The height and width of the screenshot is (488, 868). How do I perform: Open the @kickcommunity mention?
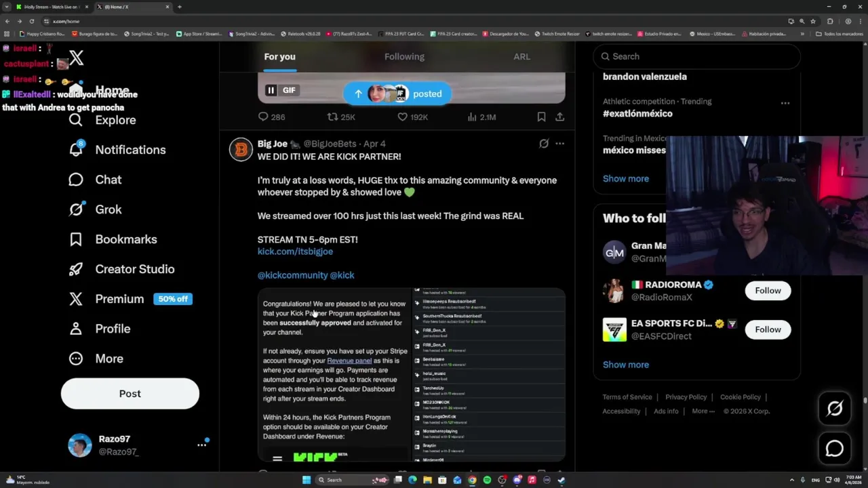pyautogui.click(x=292, y=275)
